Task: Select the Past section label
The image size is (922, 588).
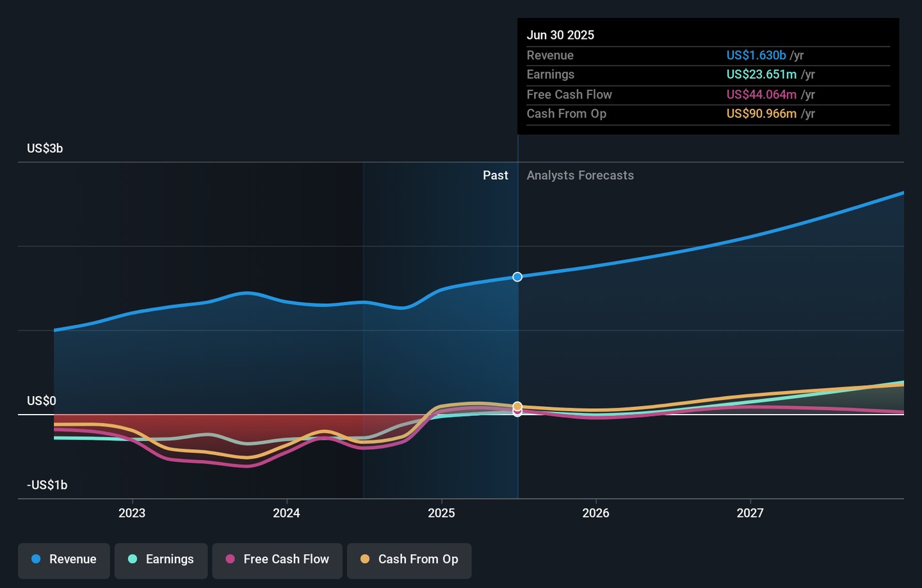Action: [495, 175]
